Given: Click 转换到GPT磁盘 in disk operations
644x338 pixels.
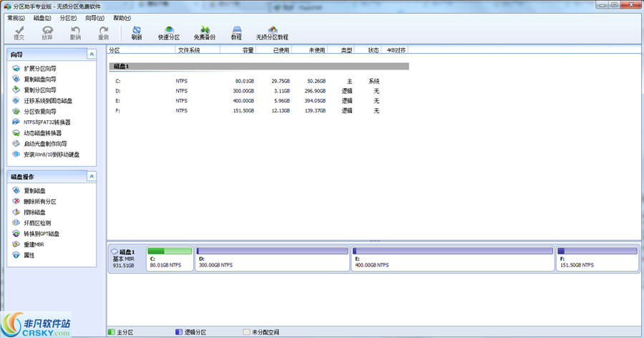Looking at the screenshot, I should (x=41, y=234).
